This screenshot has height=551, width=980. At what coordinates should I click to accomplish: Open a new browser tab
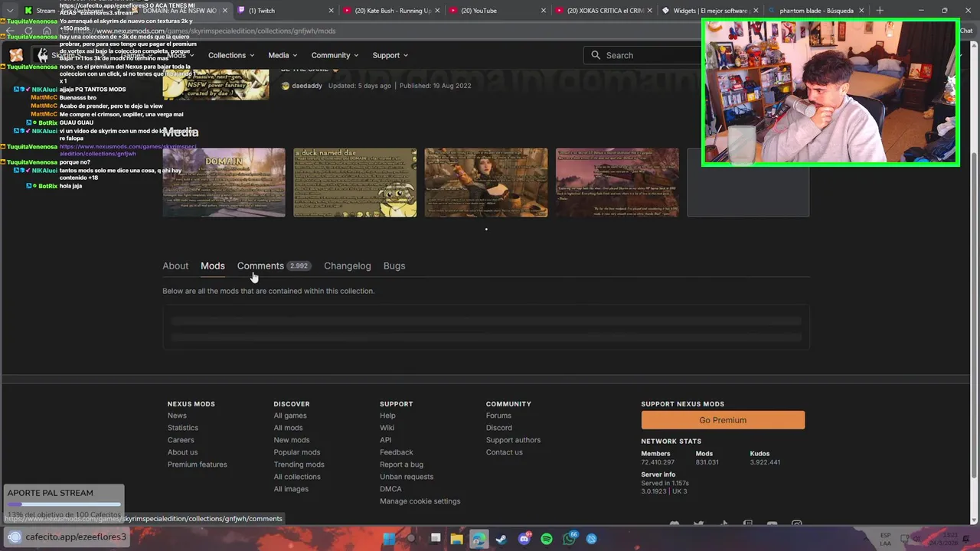[880, 11]
